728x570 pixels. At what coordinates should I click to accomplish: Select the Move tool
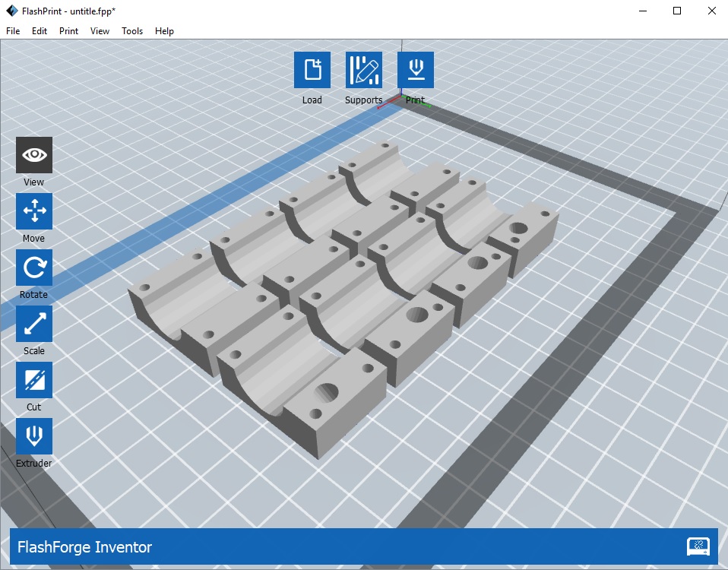click(34, 211)
